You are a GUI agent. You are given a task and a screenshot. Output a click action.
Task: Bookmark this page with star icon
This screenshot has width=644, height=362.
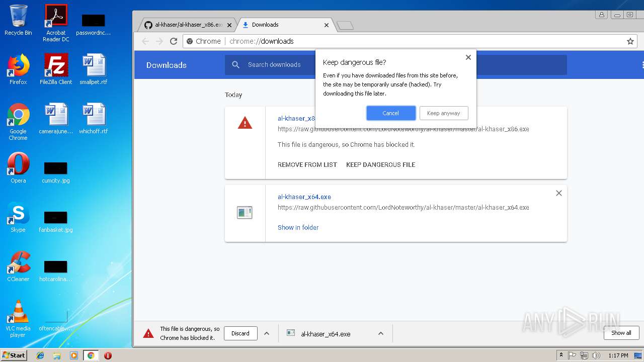(630, 41)
